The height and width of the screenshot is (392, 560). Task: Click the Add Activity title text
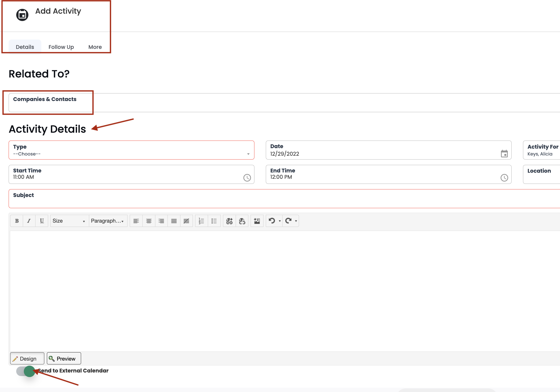58,11
